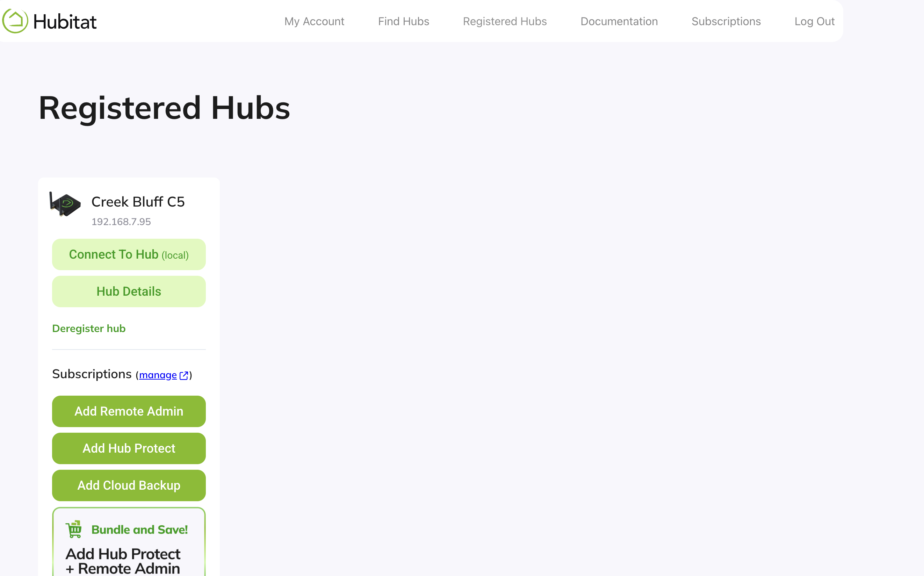Click Add Cloud Backup
The image size is (924, 576).
129,485
